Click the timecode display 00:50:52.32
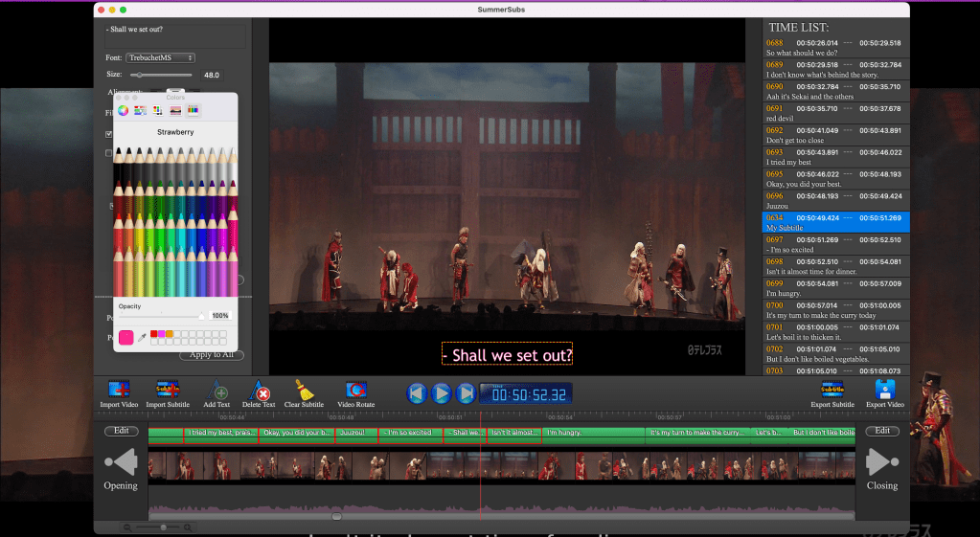 click(x=526, y=393)
